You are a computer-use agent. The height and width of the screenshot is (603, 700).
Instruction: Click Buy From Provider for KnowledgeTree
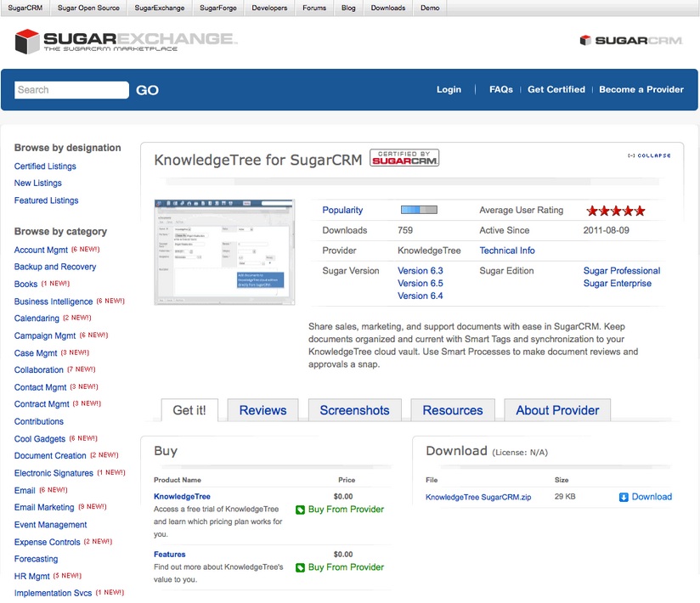346,510
